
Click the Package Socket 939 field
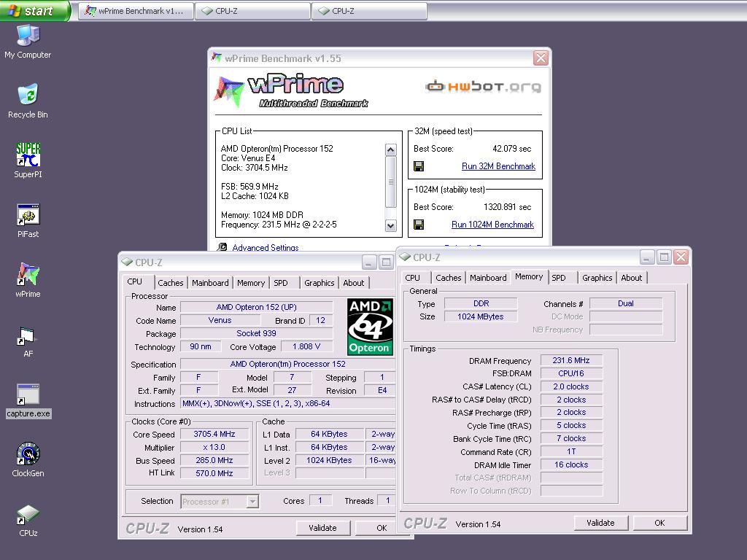click(x=256, y=333)
